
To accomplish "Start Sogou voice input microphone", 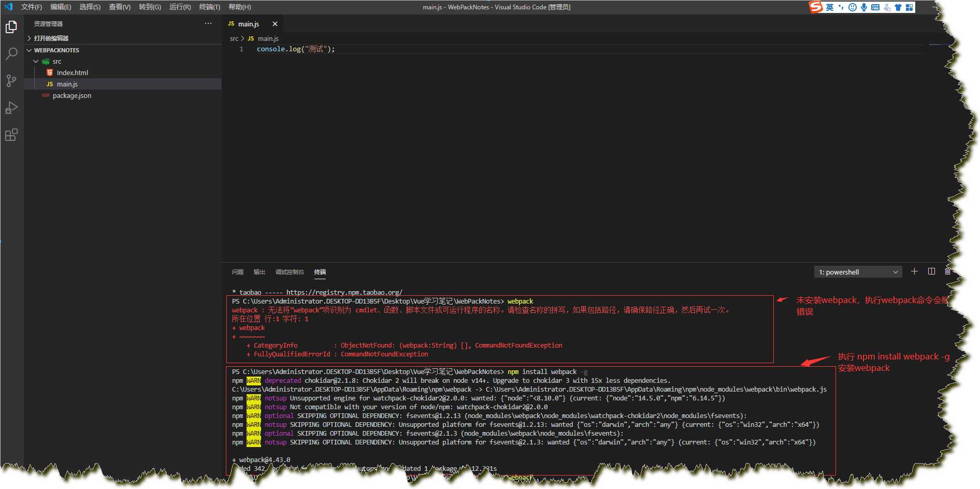I will [x=864, y=7].
